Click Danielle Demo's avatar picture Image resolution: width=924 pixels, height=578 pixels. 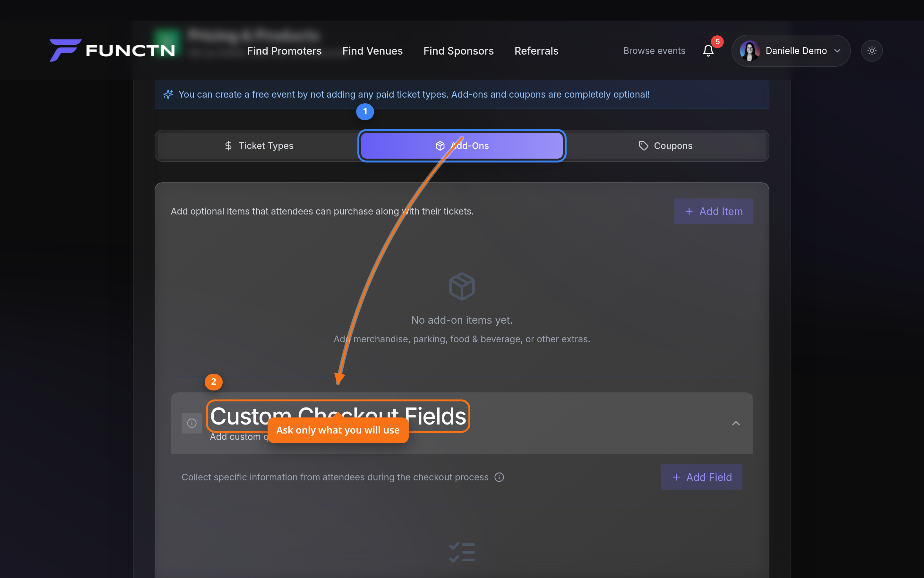coord(749,50)
